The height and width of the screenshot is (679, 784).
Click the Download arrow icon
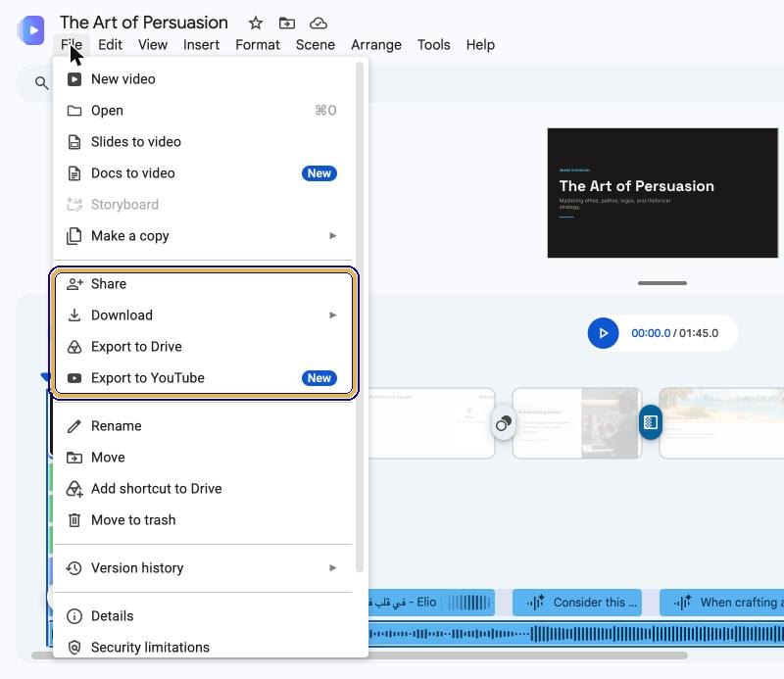[74, 315]
